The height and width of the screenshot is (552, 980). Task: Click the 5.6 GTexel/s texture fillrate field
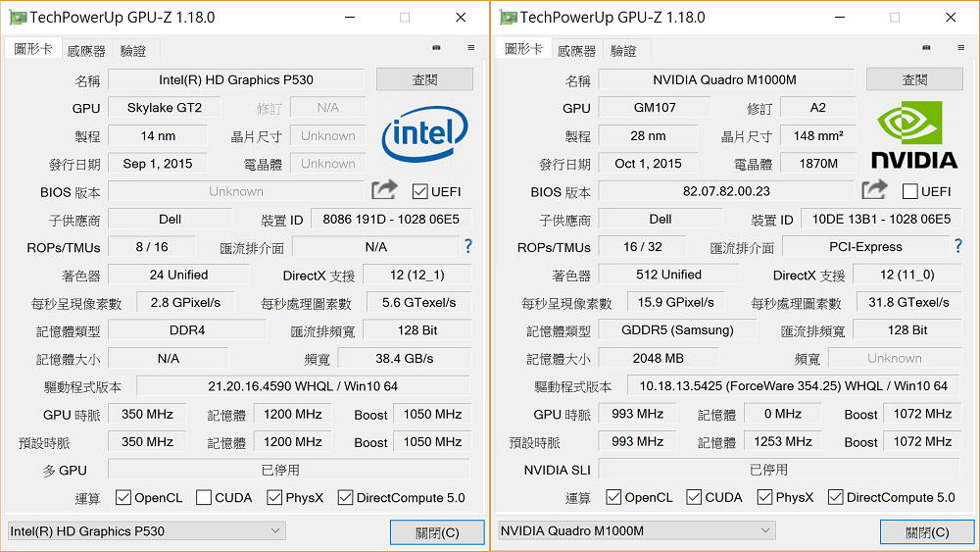(418, 303)
